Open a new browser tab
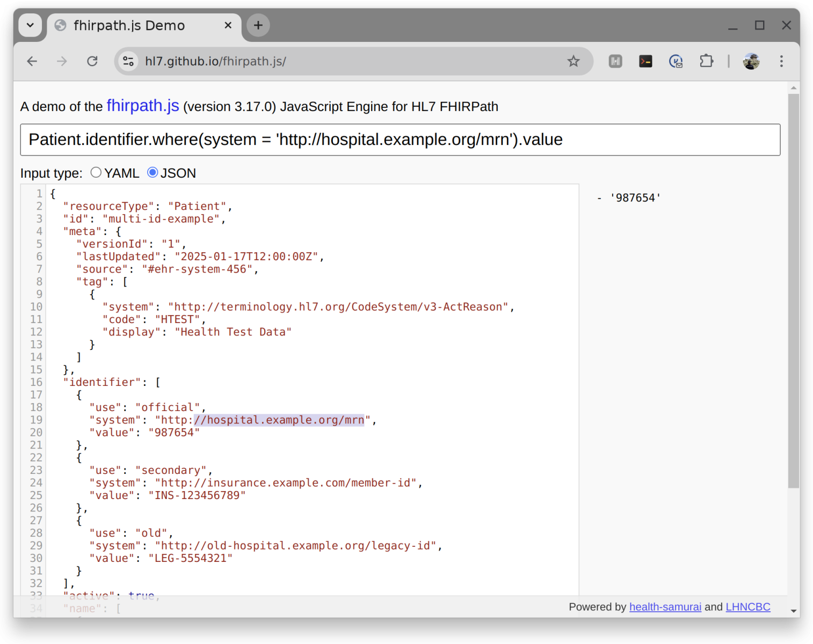Screen dimensions: 813x644 coord(258,25)
